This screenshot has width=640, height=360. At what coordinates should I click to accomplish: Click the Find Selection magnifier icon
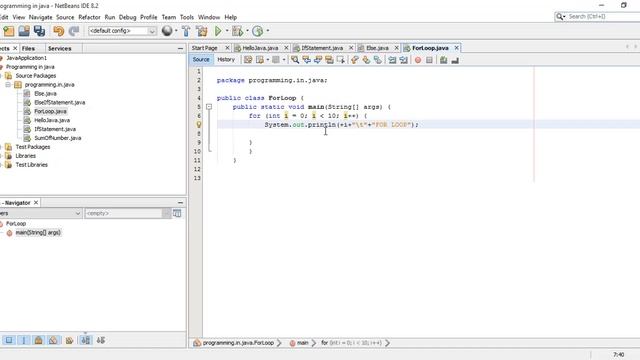point(295,60)
